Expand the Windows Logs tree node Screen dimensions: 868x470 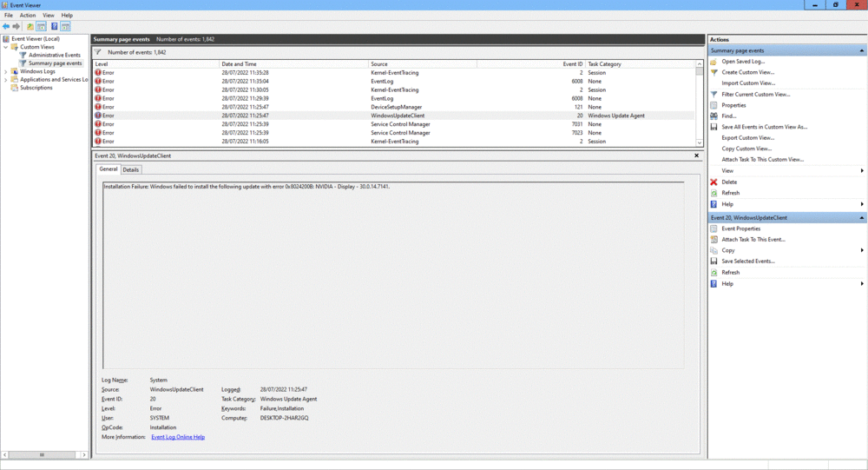tap(6, 71)
